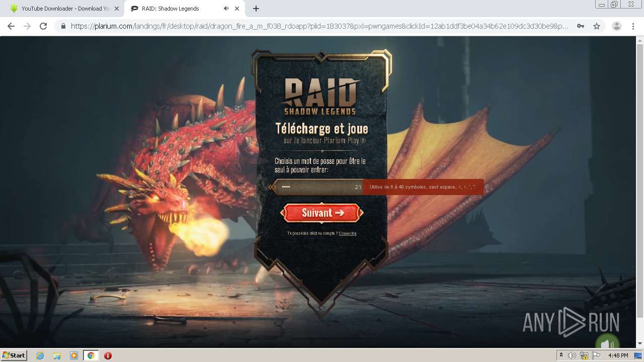Reload the page with the refresh icon
Screen dimensions: 644x362
pos(43,26)
